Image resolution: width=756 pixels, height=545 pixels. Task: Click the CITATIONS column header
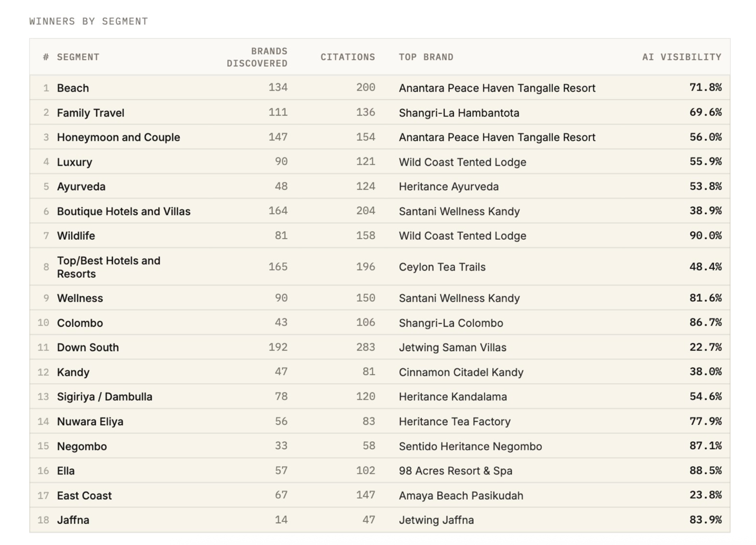(x=347, y=57)
